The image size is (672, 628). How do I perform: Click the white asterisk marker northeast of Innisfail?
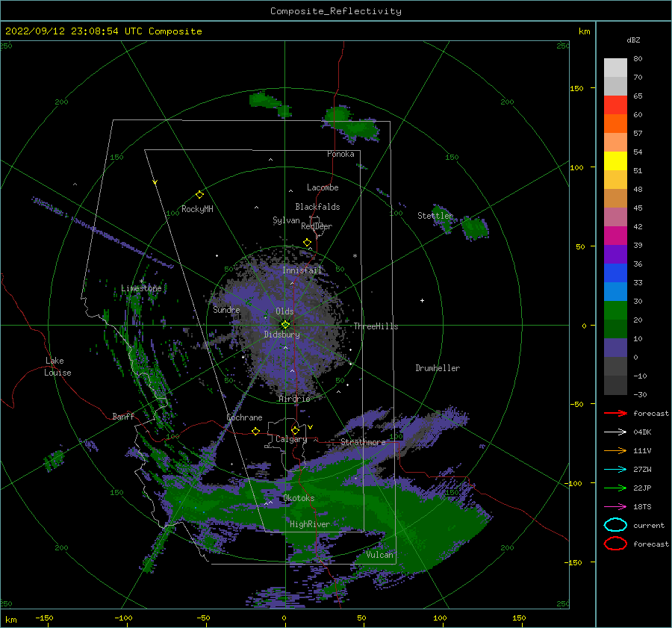355,256
